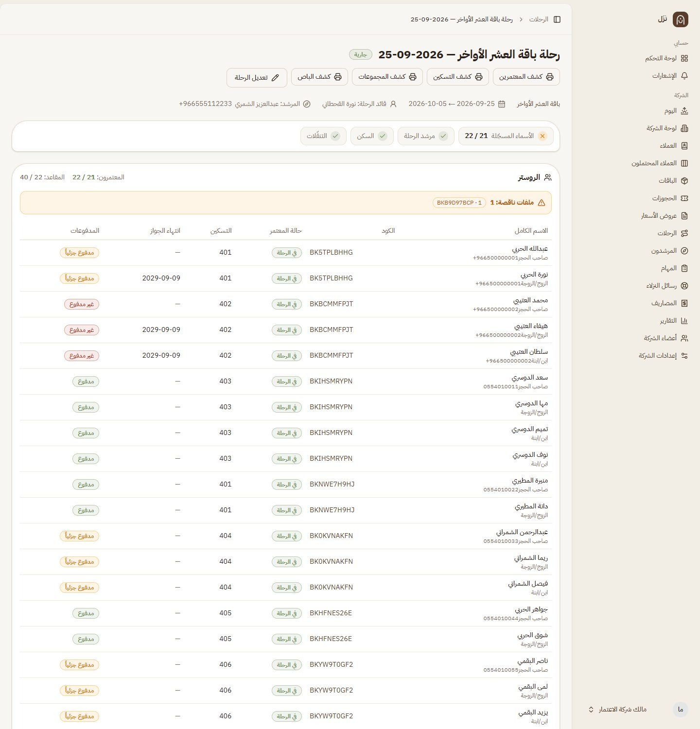Click the مرشد الرحلة checklist chip

426,136
